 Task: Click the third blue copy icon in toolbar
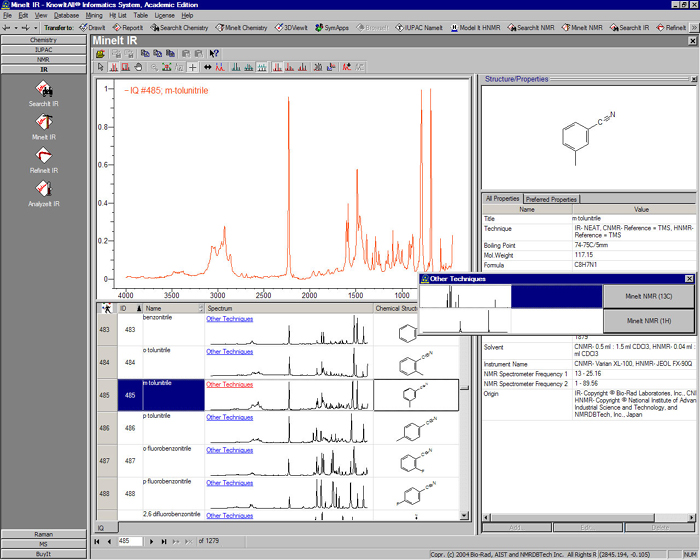pyautogui.click(x=171, y=54)
